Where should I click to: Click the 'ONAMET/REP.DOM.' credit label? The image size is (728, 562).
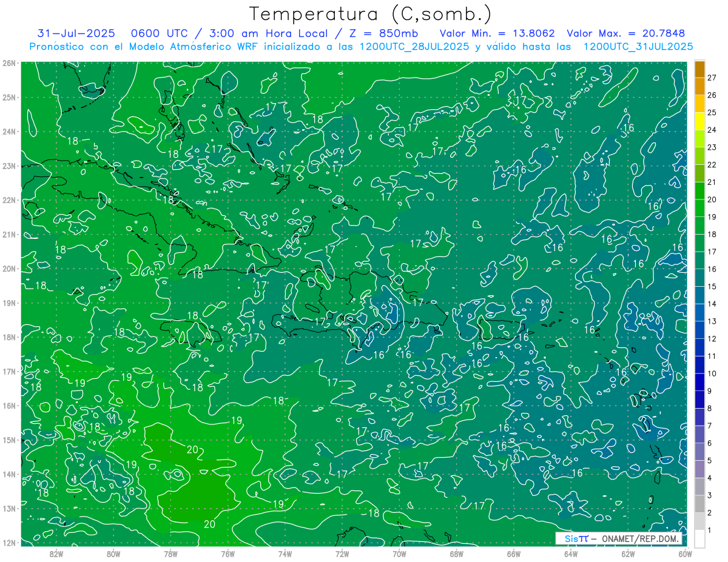639,539
